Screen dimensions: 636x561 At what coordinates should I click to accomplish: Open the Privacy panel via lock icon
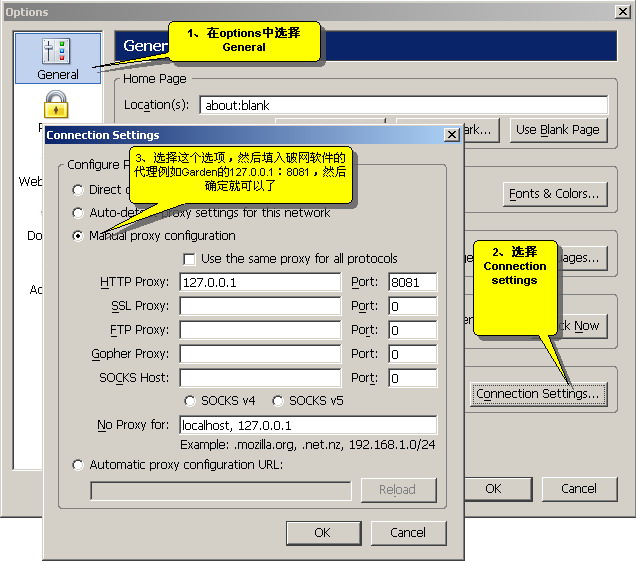coord(56,106)
